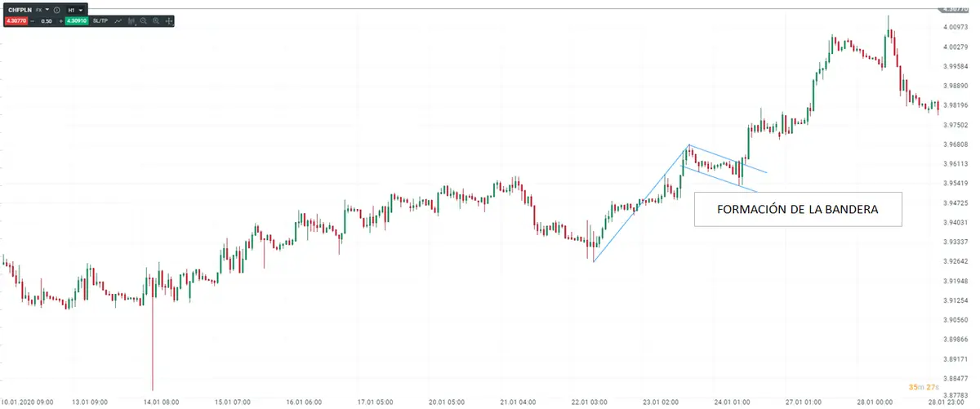980x409 pixels.
Task: Increase trade volume with plus button
Action: click(x=61, y=20)
